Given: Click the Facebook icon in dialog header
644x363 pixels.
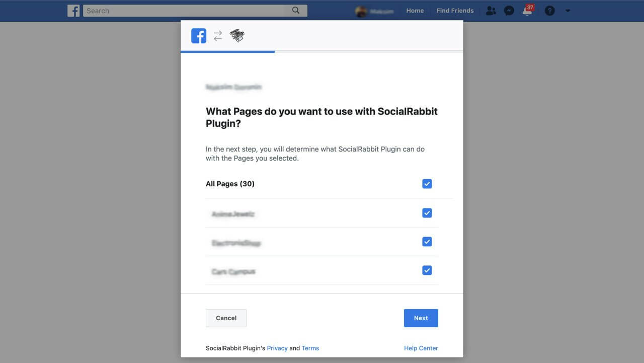Looking at the screenshot, I should tap(199, 36).
